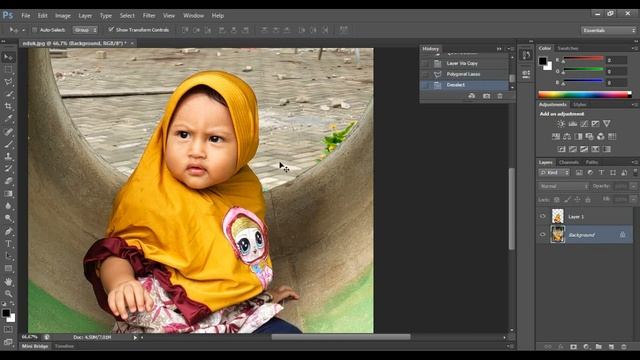This screenshot has height=360, width=640.
Task: Select the Layer Via Copy history state
Action: [x=462, y=63]
